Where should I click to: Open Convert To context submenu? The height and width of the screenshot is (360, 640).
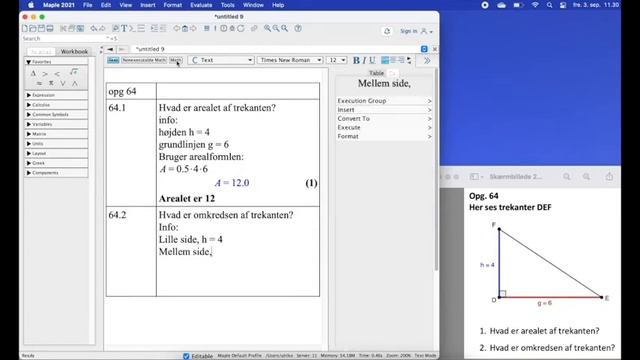tap(384, 118)
